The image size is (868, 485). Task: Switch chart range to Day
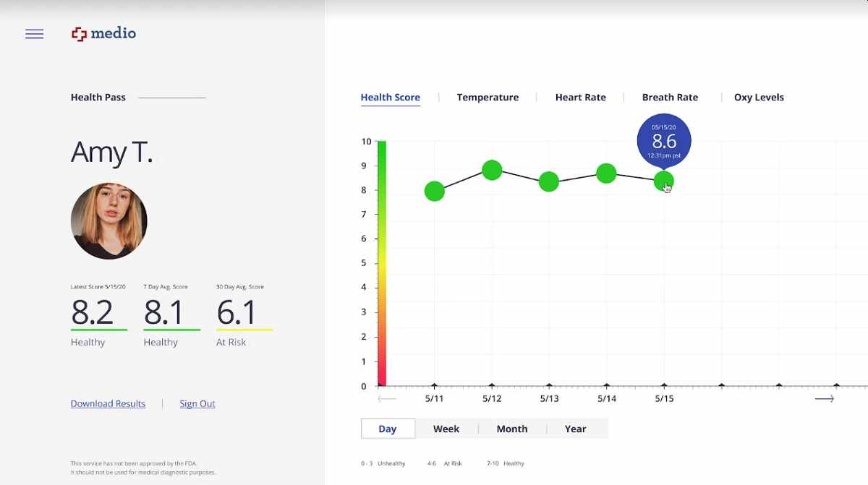[388, 429]
